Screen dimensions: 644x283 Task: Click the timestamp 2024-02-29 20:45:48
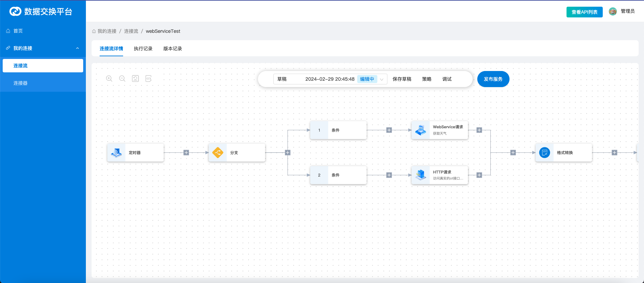pyautogui.click(x=330, y=79)
